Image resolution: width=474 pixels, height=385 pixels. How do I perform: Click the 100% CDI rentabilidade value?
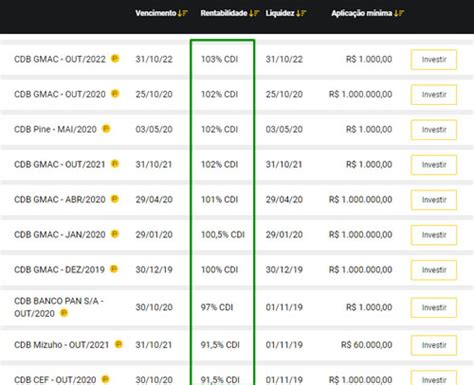219,270
